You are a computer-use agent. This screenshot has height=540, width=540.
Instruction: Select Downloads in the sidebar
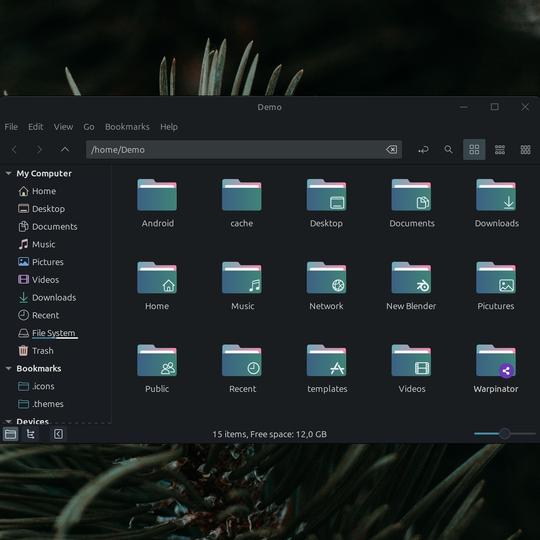point(47,298)
